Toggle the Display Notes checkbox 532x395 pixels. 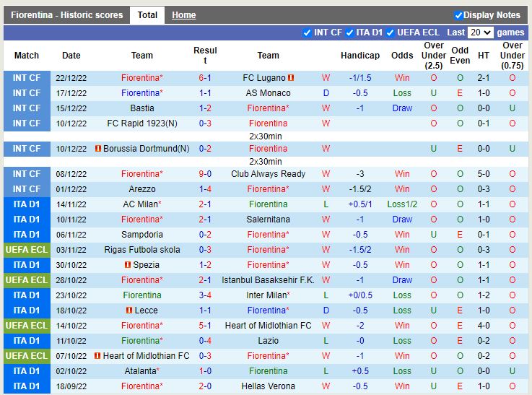458,15
